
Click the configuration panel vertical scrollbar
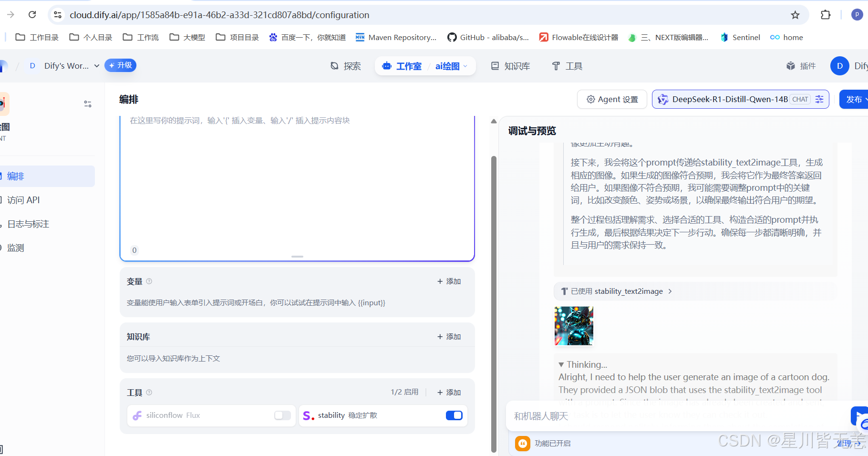click(494, 303)
